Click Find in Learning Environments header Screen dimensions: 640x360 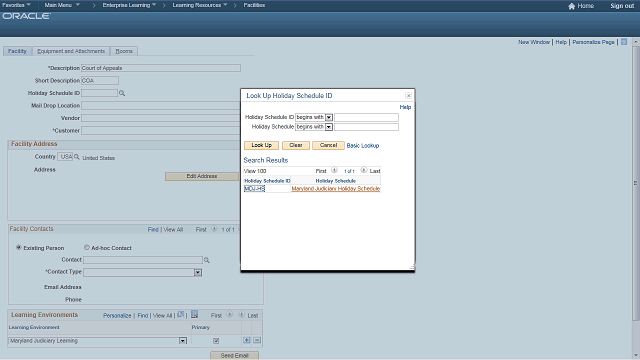(x=142, y=316)
